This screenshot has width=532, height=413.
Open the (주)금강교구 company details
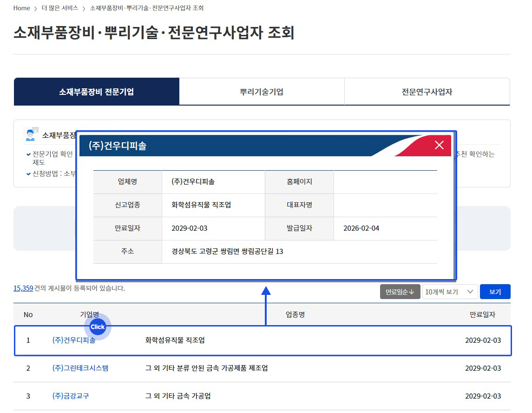[71, 396]
